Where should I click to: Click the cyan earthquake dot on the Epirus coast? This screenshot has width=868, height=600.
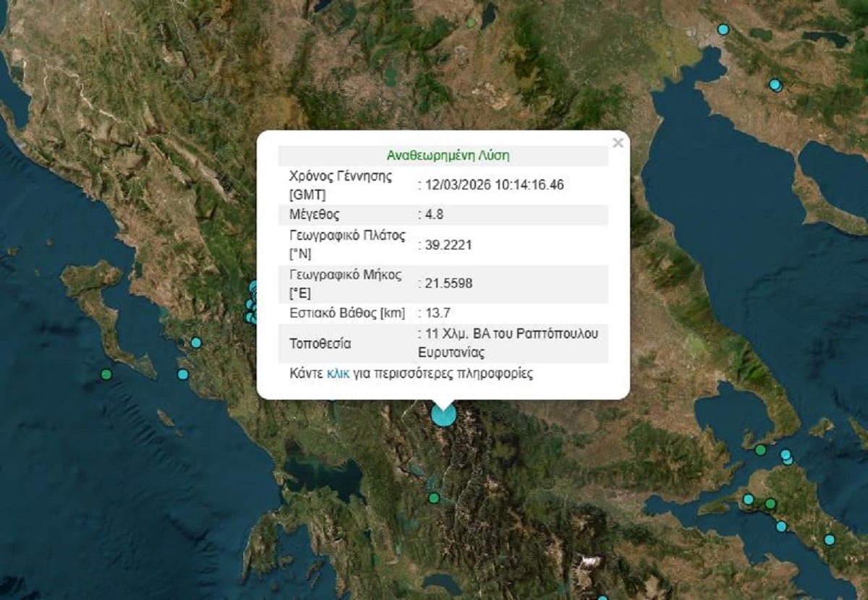pyautogui.click(x=195, y=342)
